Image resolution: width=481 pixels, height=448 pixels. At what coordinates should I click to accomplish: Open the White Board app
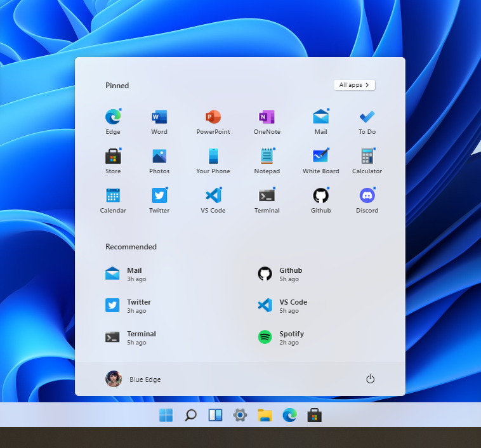pyautogui.click(x=320, y=161)
